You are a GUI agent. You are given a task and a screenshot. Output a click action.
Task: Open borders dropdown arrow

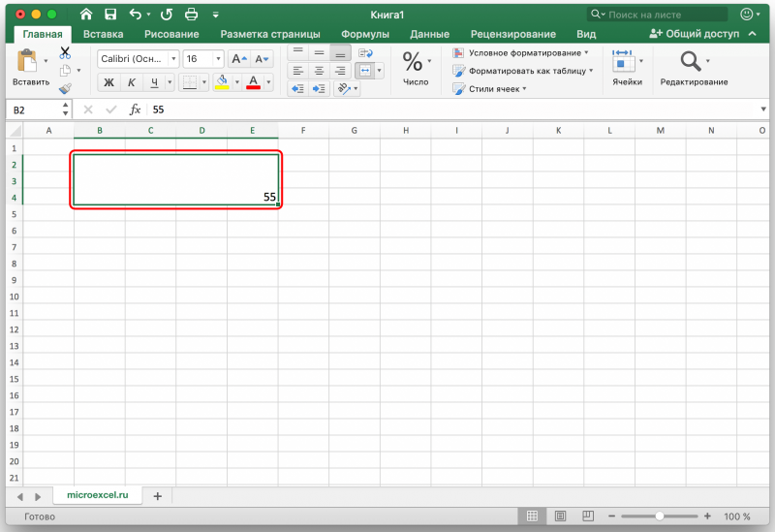pos(203,82)
